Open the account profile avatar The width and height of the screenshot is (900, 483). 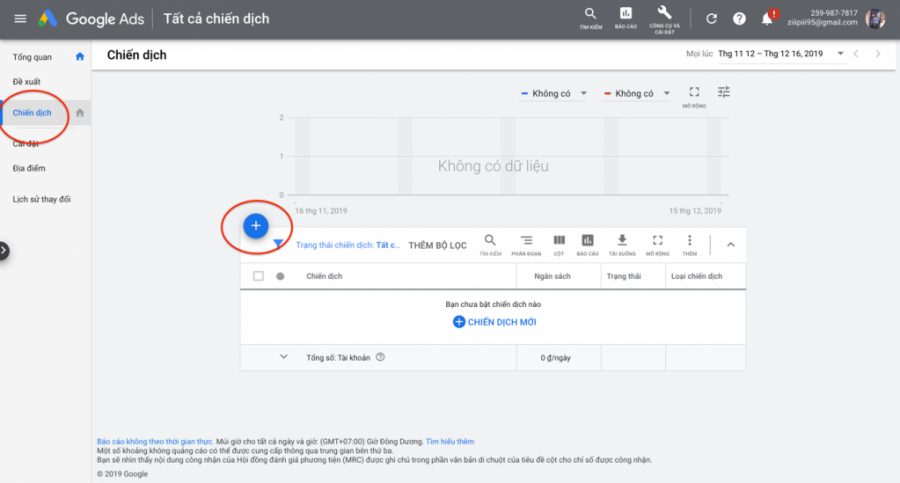(x=875, y=18)
